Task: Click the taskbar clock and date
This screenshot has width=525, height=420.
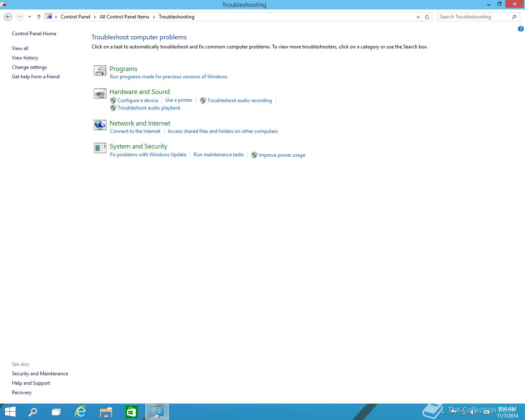Action: 507,412
